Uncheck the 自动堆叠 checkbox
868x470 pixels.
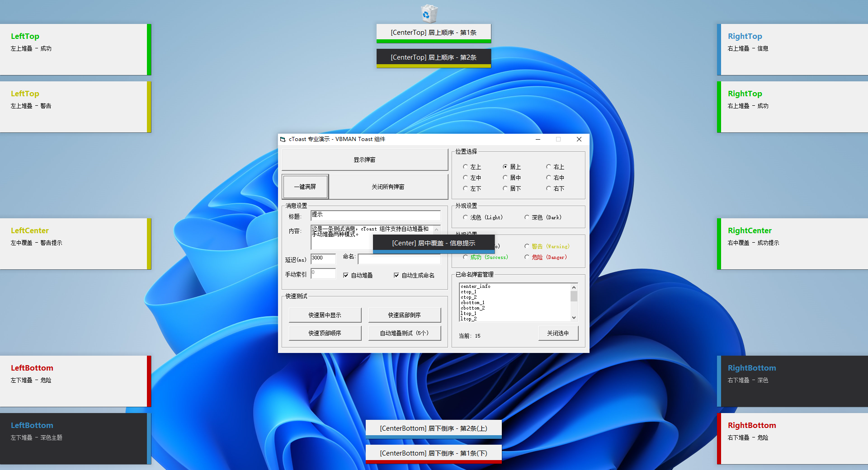tap(346, 275)
